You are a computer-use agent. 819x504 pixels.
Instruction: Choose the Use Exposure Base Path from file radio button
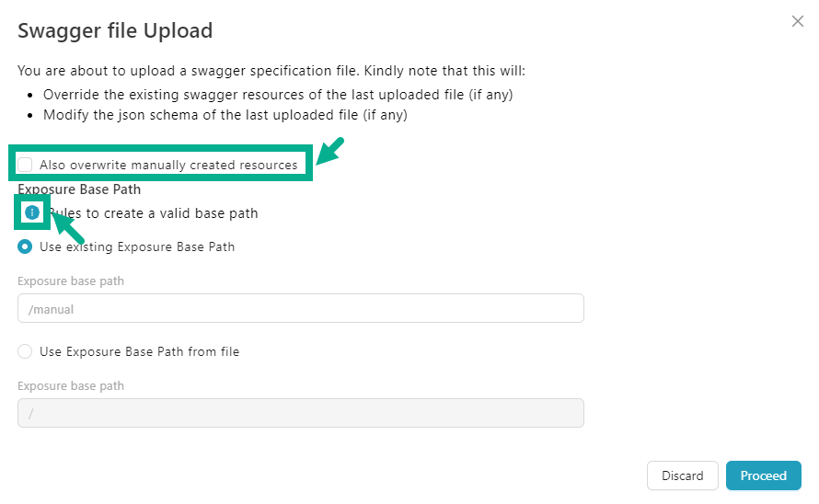pos(26,351)
